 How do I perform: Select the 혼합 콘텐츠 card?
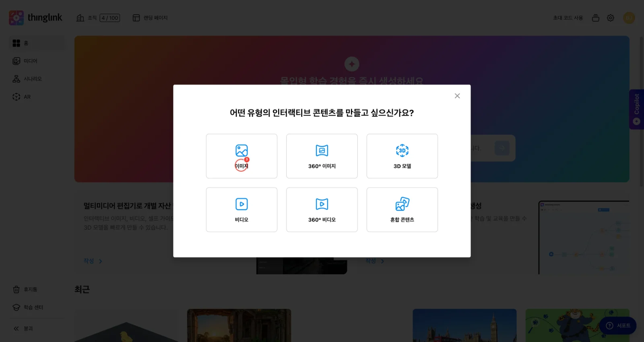(x=402, y=209)
